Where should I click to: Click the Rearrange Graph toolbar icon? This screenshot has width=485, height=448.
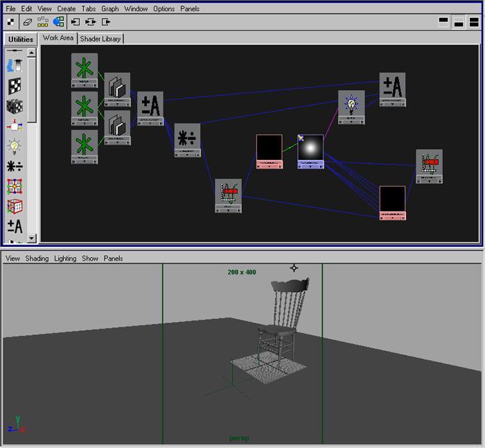click(43, 21)
